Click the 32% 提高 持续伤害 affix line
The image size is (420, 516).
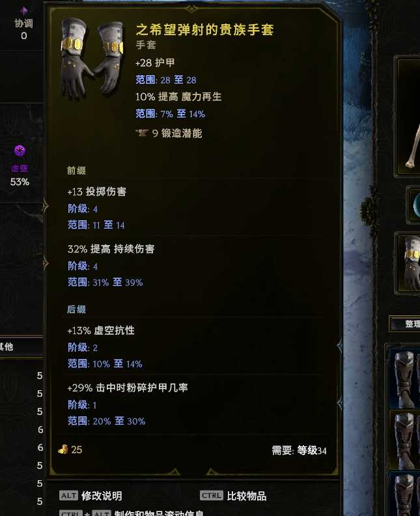(111, 249)
